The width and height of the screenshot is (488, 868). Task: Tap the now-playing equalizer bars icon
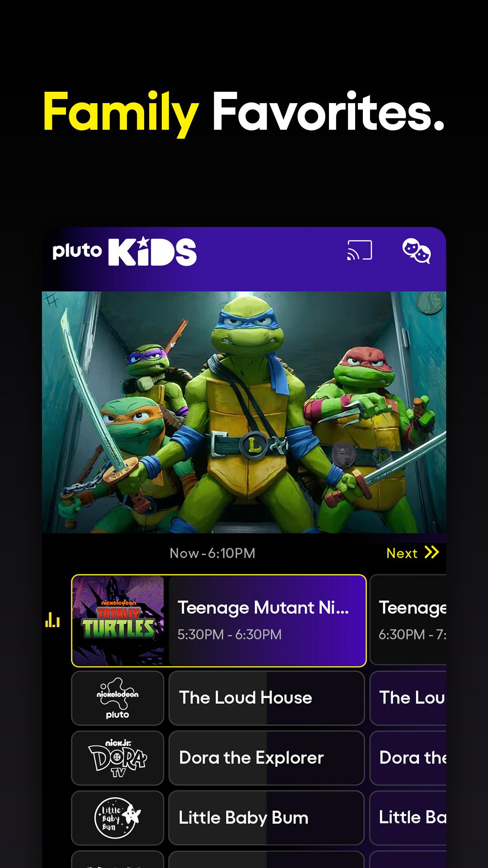click(52, 620)
